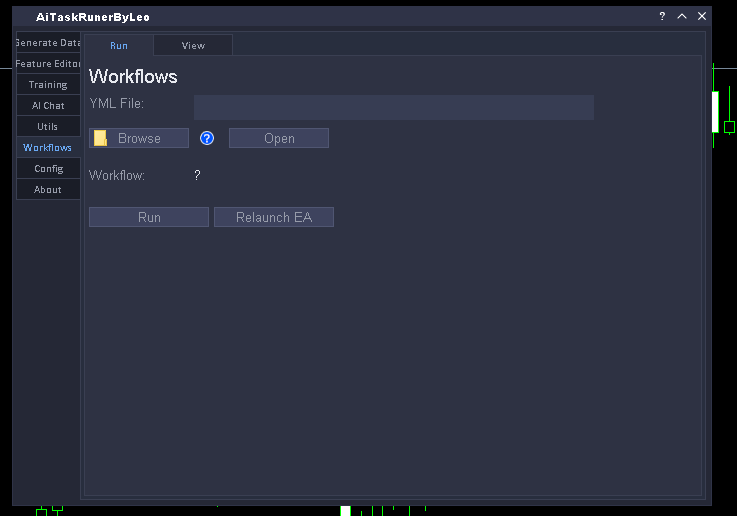This screenshot has width=737, height=516.
Task: Select the Run tab at top
Action: tap(119, 45)
